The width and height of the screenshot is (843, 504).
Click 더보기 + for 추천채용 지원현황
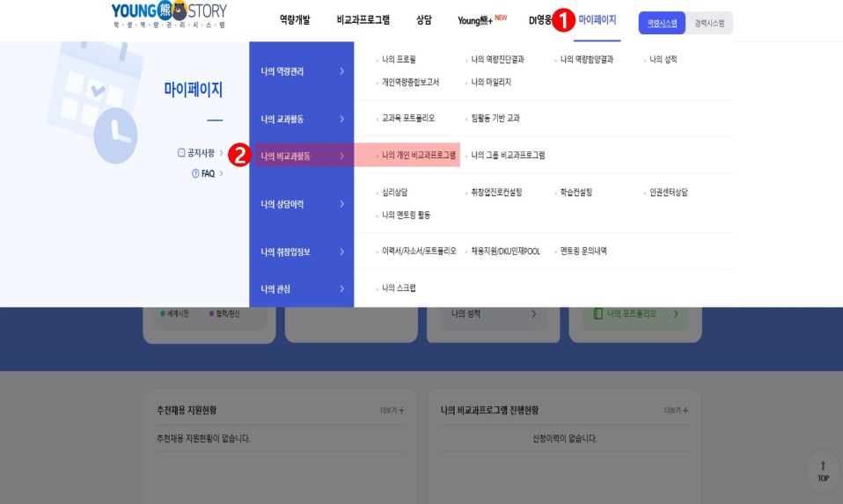[392, 411]
